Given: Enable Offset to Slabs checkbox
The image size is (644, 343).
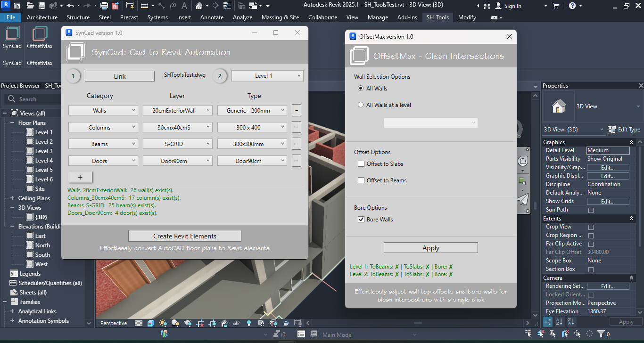Looking at the screenshot, I should coord(361,164).
